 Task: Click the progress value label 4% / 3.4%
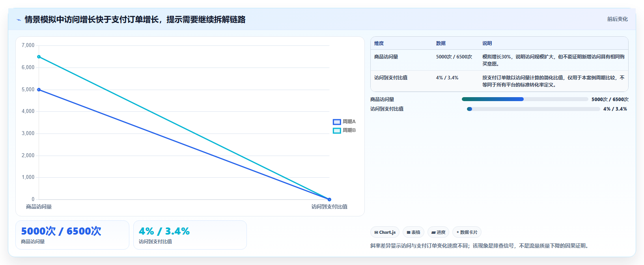click(x=615, y=109)
